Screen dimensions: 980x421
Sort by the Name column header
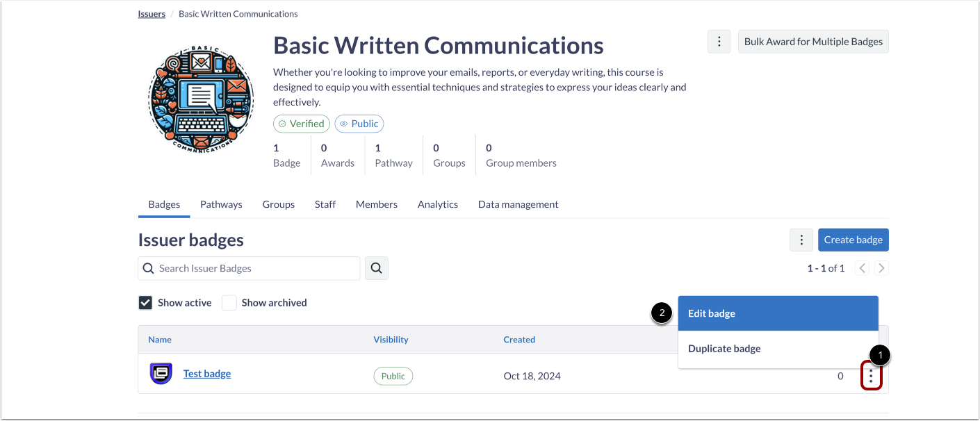(x=160, y=340)
